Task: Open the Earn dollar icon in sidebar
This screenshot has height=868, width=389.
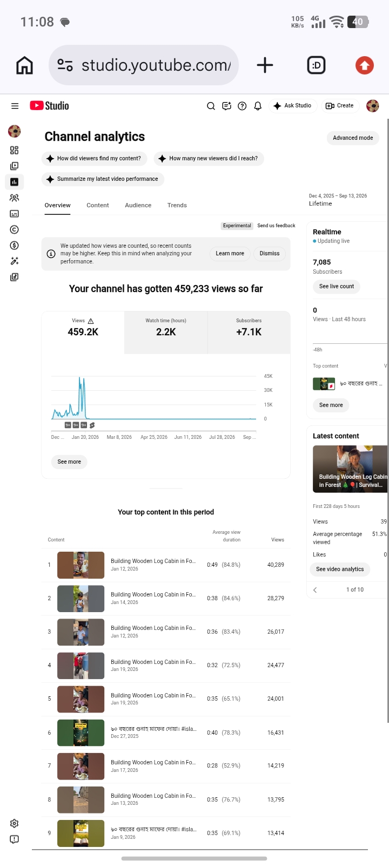Action: pyautogui.click(x=15, y=245)
